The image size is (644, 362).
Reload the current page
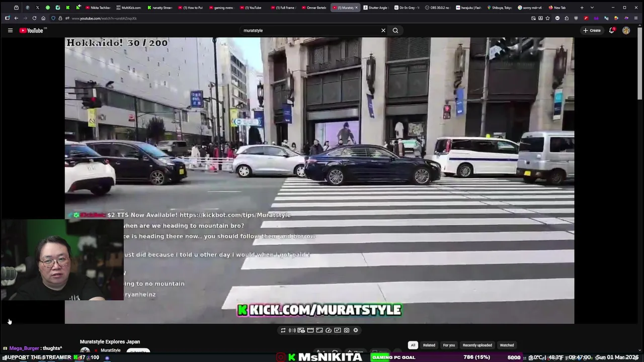point(34,18)
